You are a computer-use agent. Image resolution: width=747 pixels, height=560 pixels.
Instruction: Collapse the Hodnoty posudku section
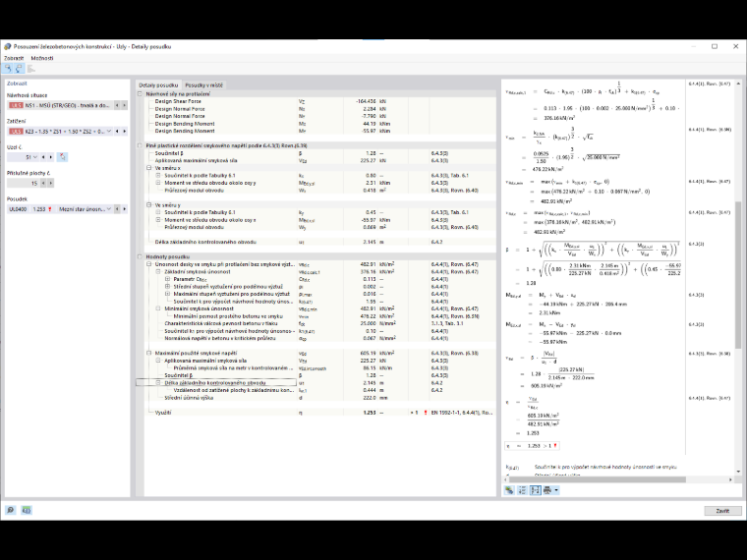140,256
